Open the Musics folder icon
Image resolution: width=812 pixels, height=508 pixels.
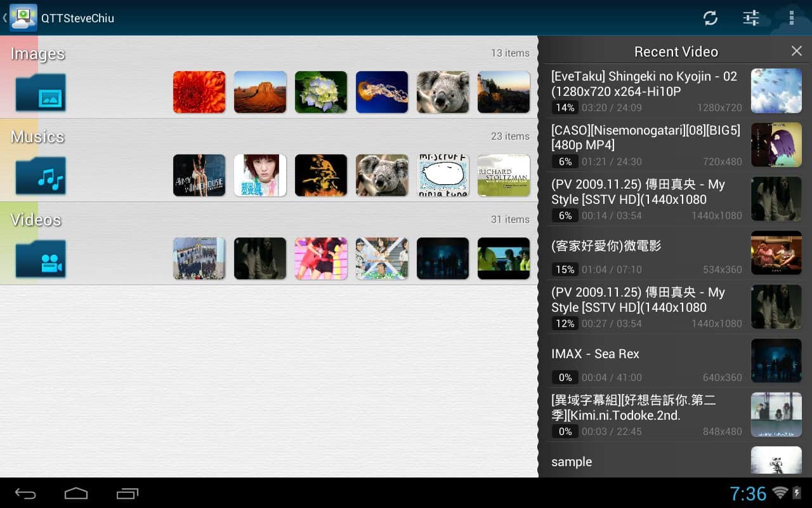click(x=41, y=176)
